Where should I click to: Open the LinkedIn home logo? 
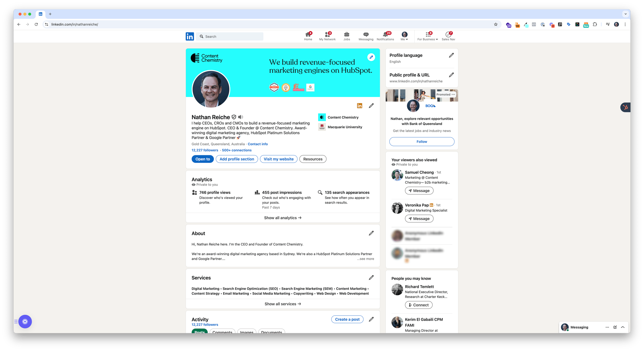tap(190, 36)
